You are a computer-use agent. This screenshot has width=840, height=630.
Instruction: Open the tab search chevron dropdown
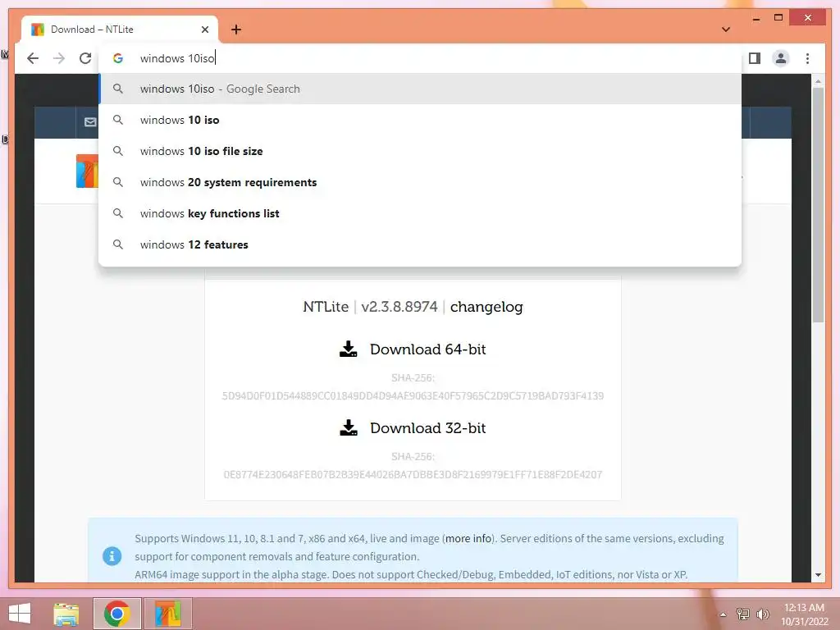tap(726, 30)
